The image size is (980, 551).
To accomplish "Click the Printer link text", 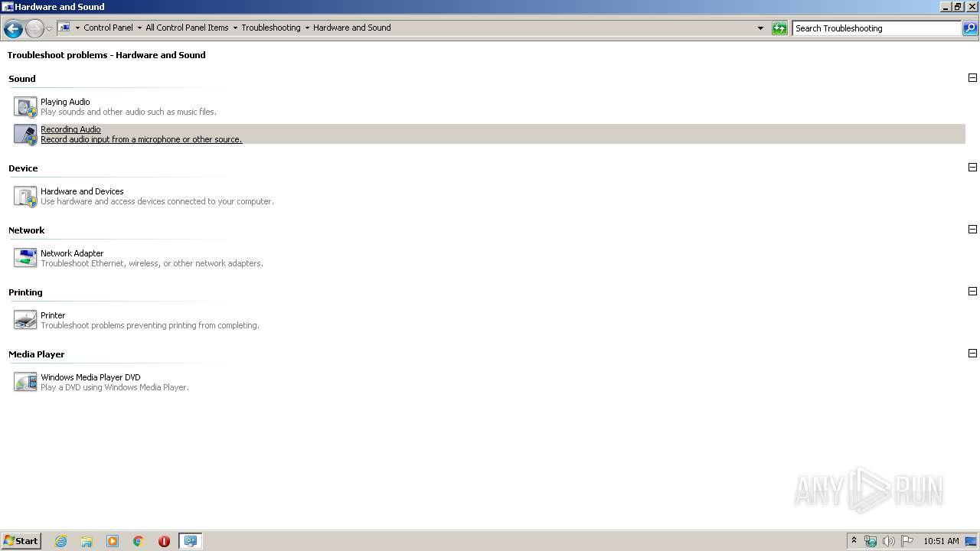I will [x=53, y=315].
